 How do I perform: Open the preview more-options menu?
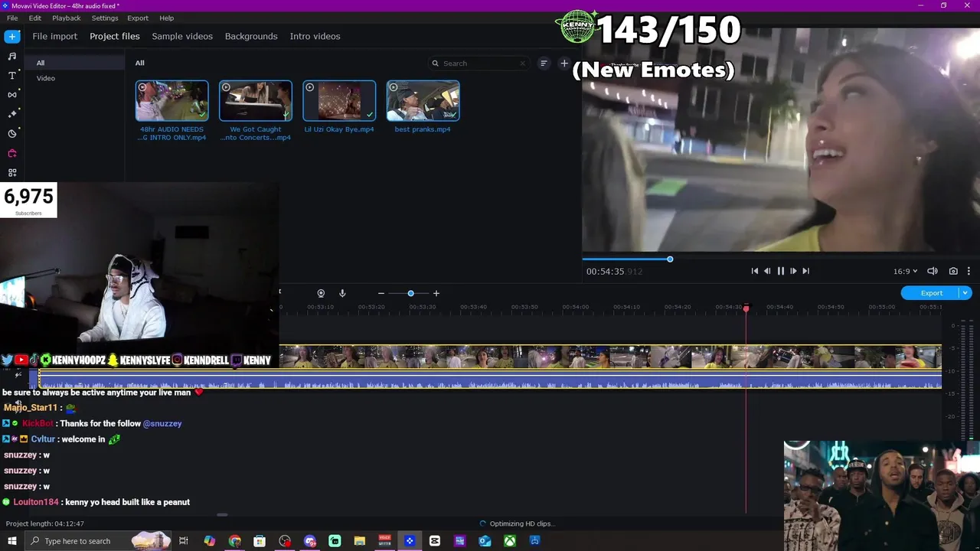click(969, 271)
